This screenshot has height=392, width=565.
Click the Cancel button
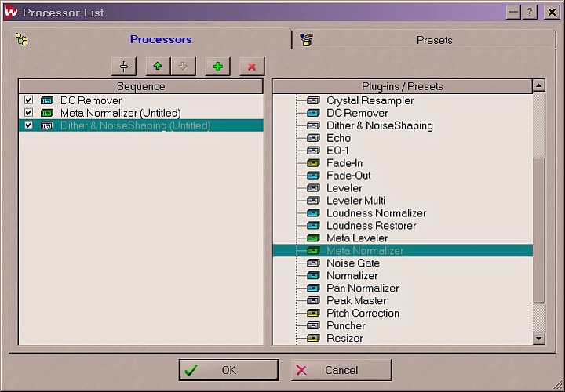pyautogui.click(x=341, y=370)
